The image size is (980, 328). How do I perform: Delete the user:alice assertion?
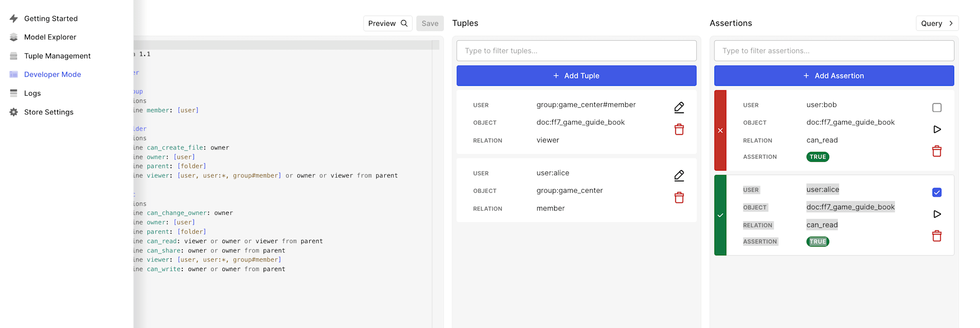[936, 236]
